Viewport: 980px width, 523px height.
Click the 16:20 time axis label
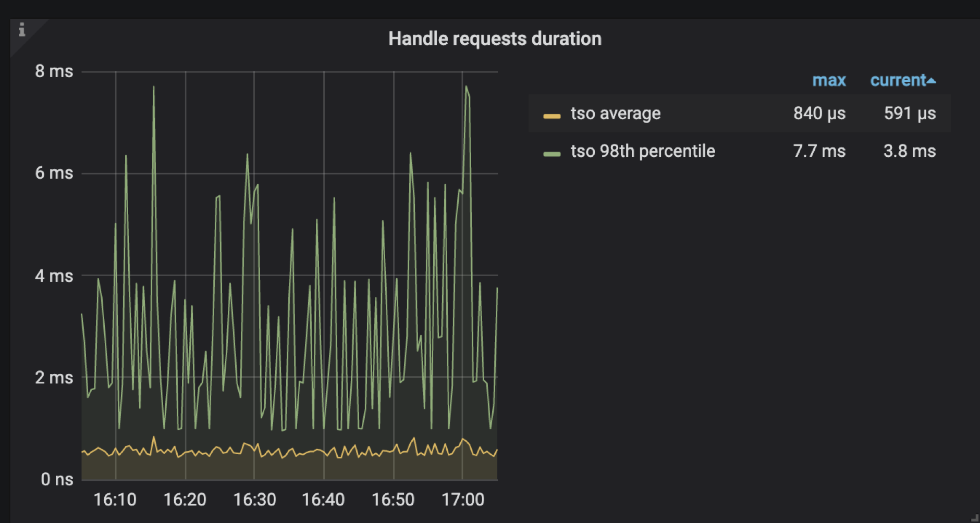(185, 500)
